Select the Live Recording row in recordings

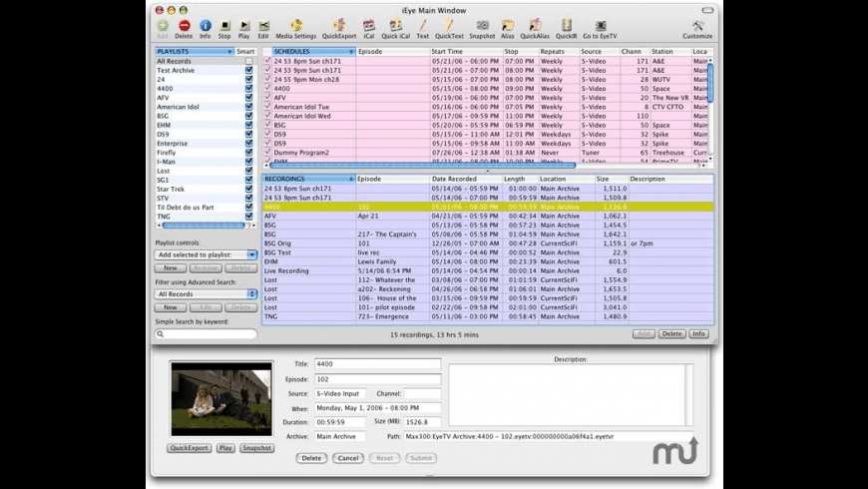(488, 270)
